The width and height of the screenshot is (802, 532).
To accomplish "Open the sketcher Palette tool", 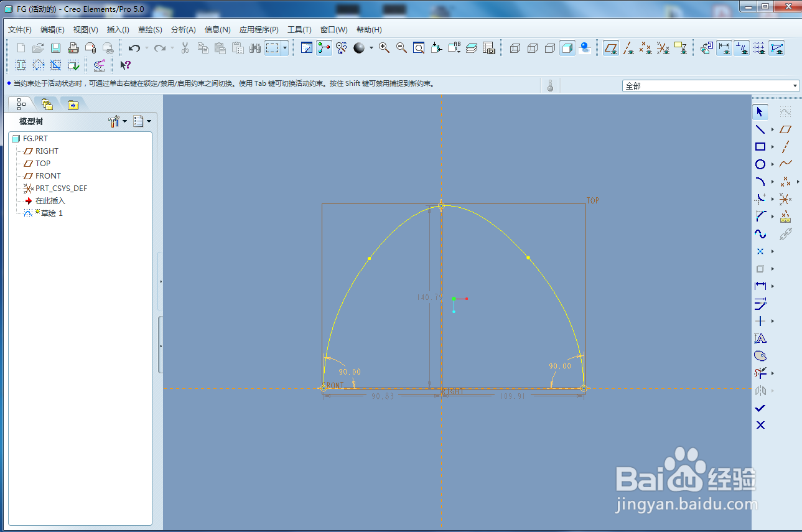I will click(760, 356).
